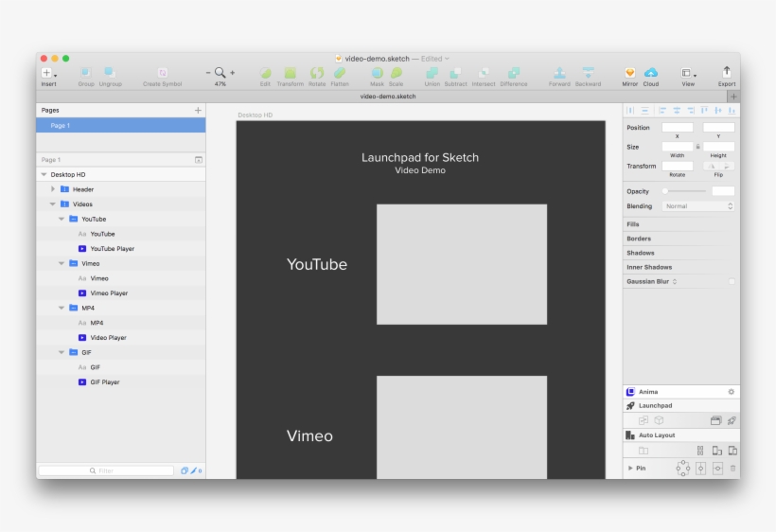Click Launchpad rocket publish icon
The width and height of the screenshot is (776, 532).
tap(732, 420)
